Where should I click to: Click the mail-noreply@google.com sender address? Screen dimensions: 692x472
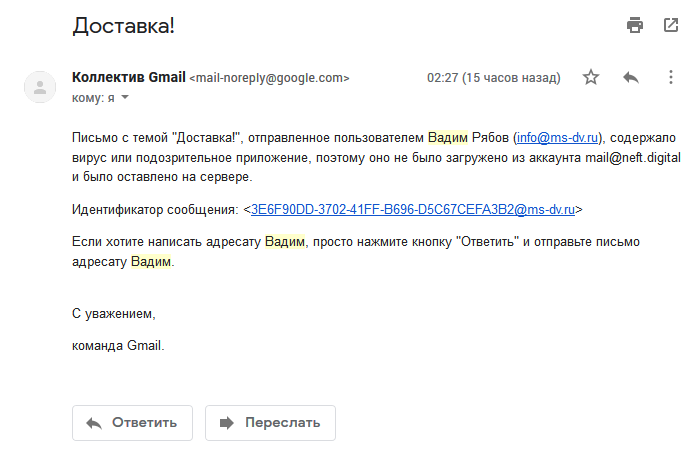[x=270, y=78]
